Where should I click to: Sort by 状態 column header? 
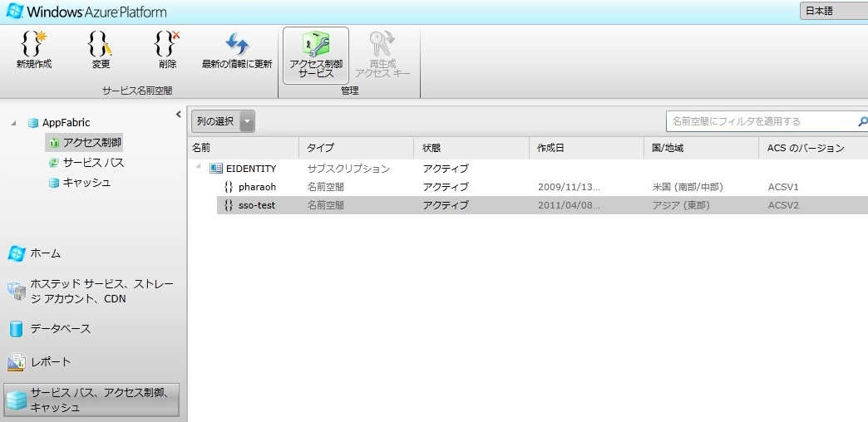point(471,148)
